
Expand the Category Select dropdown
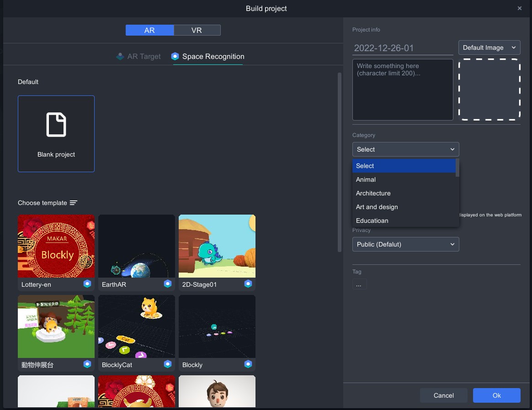coord(405,149)
